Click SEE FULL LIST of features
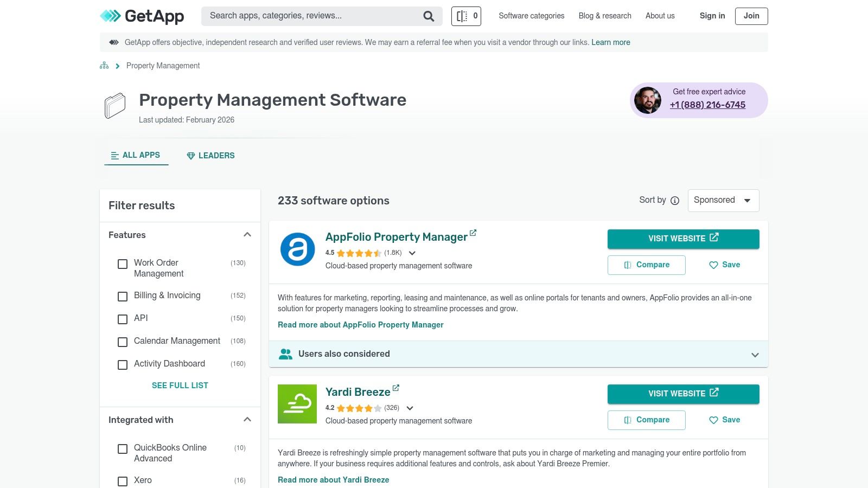 point(180,386)
